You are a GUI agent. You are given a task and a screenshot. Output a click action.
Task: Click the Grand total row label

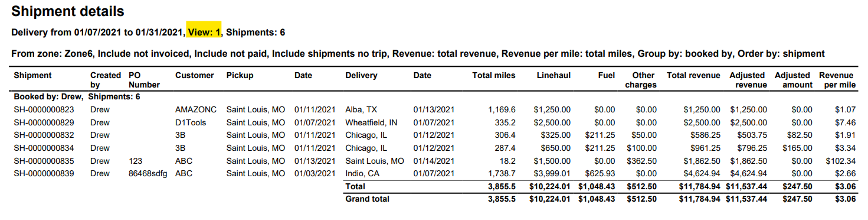point(368,199)
